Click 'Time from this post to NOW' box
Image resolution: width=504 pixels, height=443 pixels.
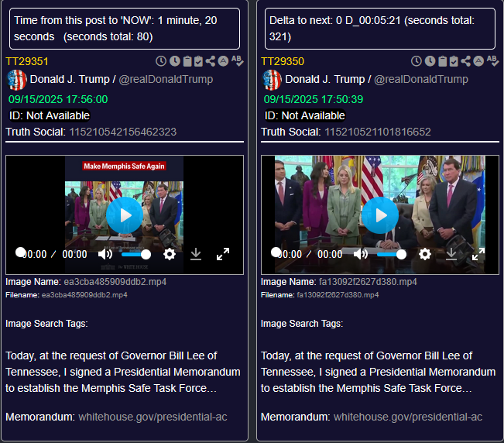point(125,29)
